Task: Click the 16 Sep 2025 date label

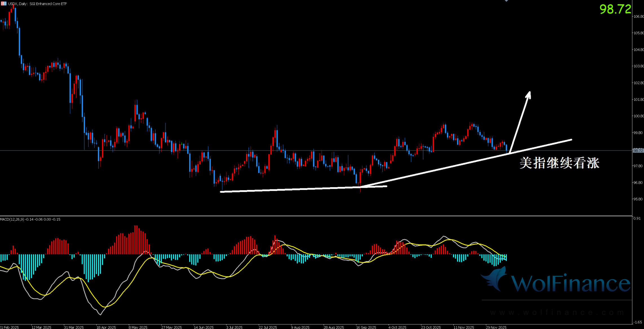Action: pyautogui.click(x=366, y=327)
